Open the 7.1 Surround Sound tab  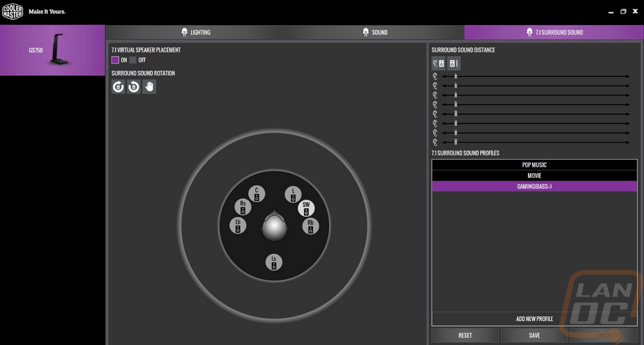coord(554,32)
